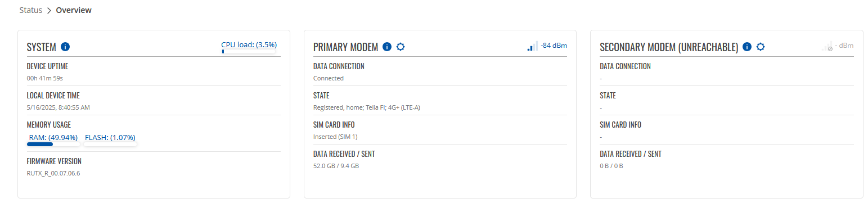Click the Telia FI registration state text

[367, 107]
